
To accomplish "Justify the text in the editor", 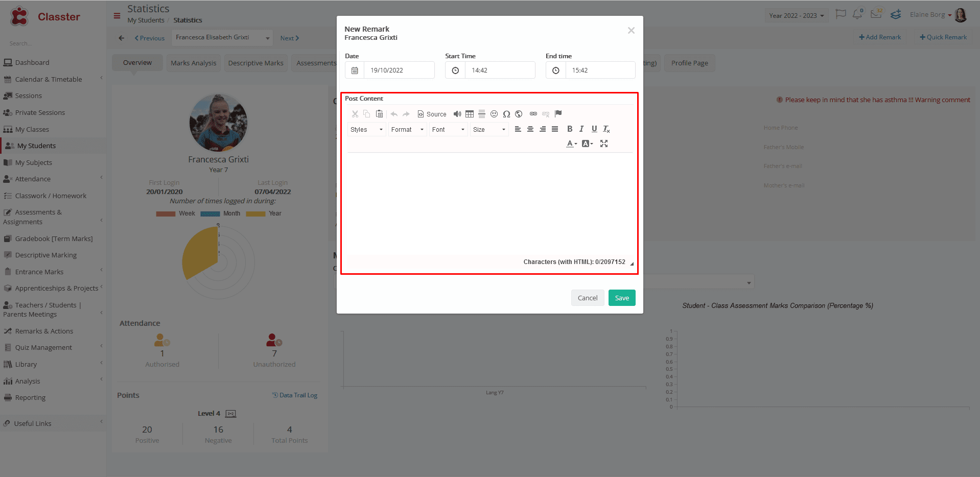I will pos(555,129).
